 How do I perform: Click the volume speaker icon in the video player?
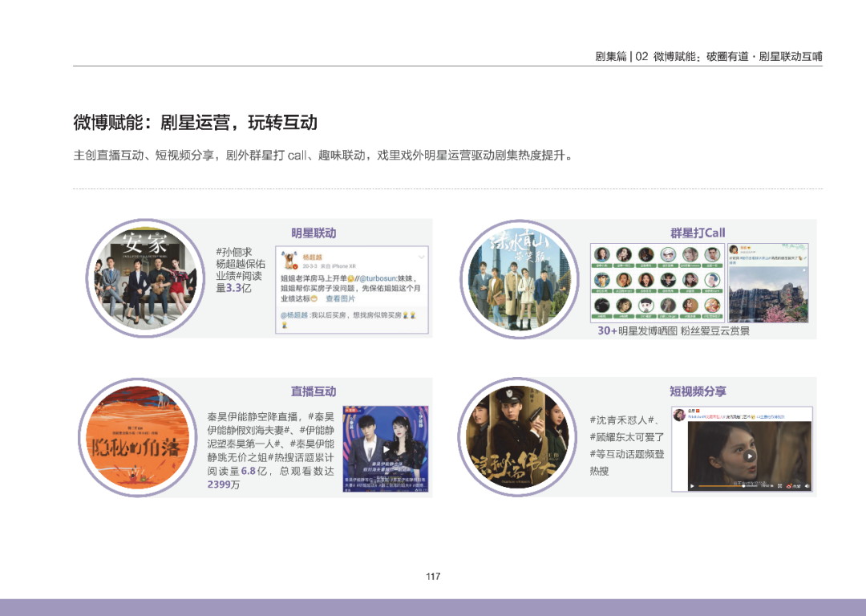(x=807, y=486)
